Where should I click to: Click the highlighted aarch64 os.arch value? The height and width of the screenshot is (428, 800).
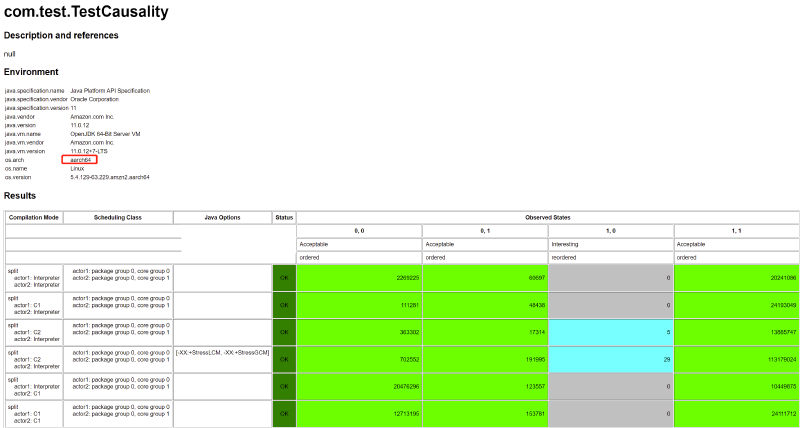coord(82,159)
